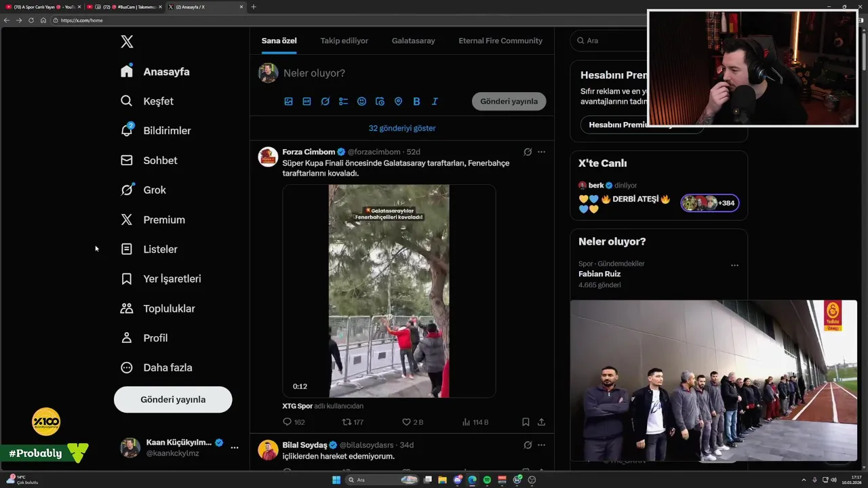Open account menu dots beside Kaan Küçükyılmaz

[x=235, y=447]
